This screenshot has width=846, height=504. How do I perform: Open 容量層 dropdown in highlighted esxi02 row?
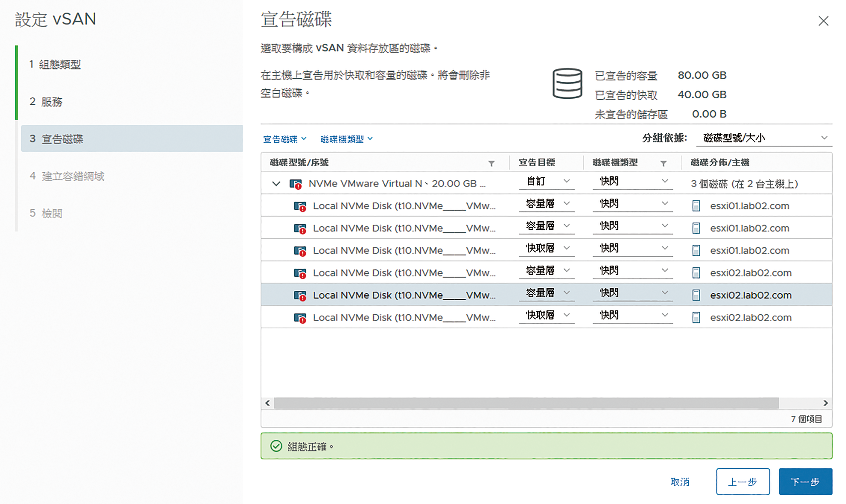(547, 293)
